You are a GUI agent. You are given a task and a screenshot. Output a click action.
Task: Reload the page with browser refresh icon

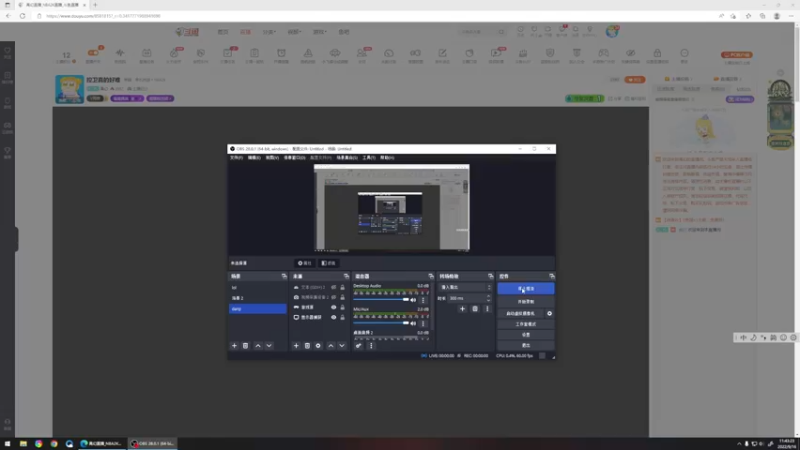22,16
